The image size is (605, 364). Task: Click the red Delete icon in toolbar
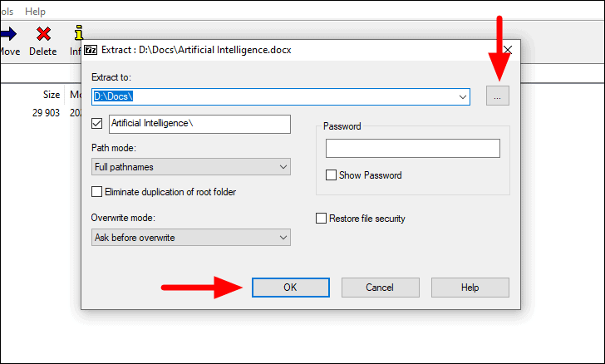point(43,34)
